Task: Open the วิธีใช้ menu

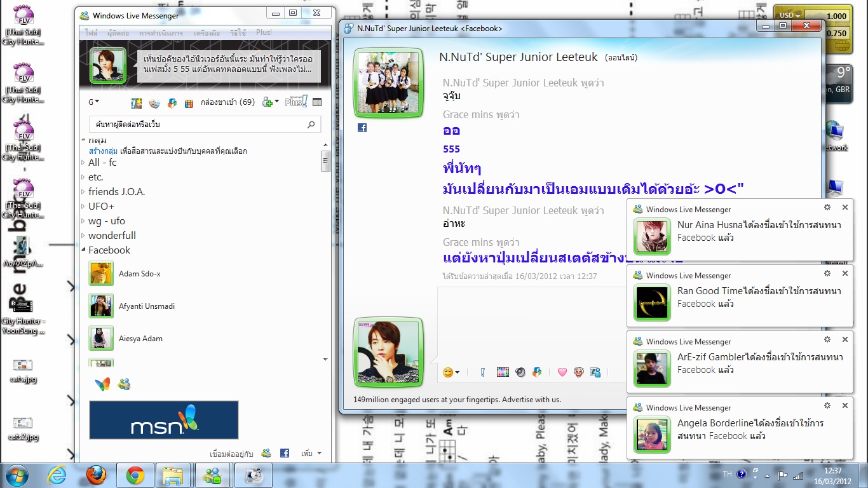Action: coord(238,32)
